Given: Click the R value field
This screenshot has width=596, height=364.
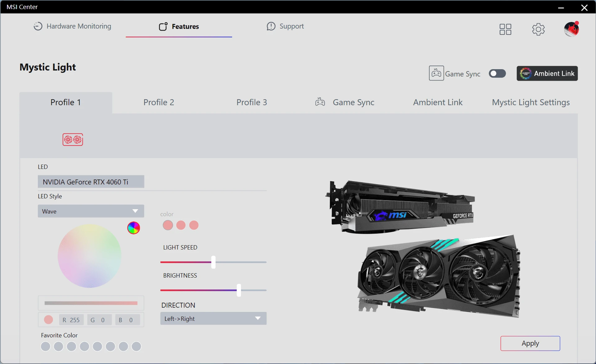Looking at the screenshot, I should tap(71, 320).
